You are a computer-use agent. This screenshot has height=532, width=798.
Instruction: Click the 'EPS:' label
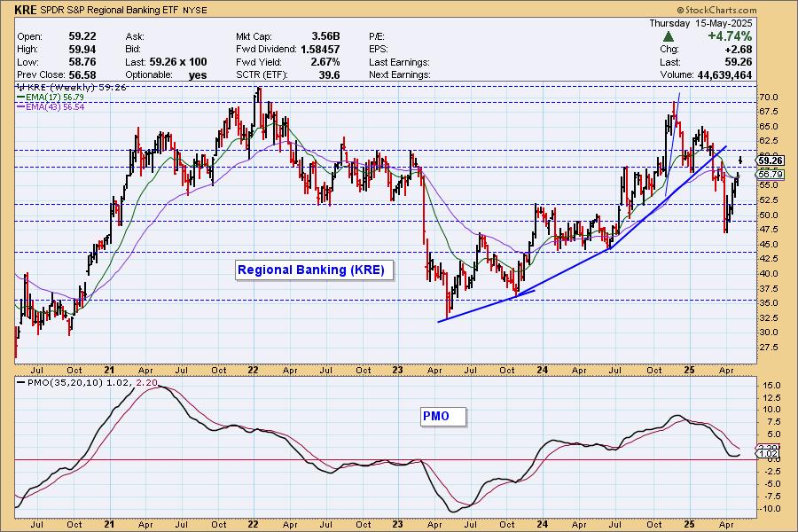pyautogui.click(x=379, y=50)
